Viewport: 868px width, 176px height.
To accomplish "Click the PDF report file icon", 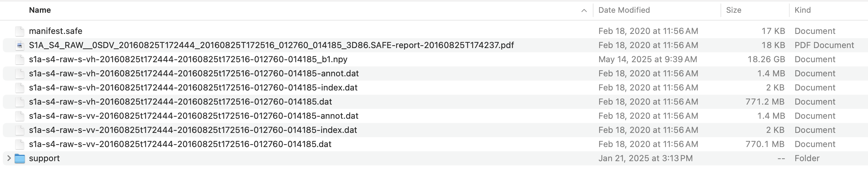I will 20,45.
